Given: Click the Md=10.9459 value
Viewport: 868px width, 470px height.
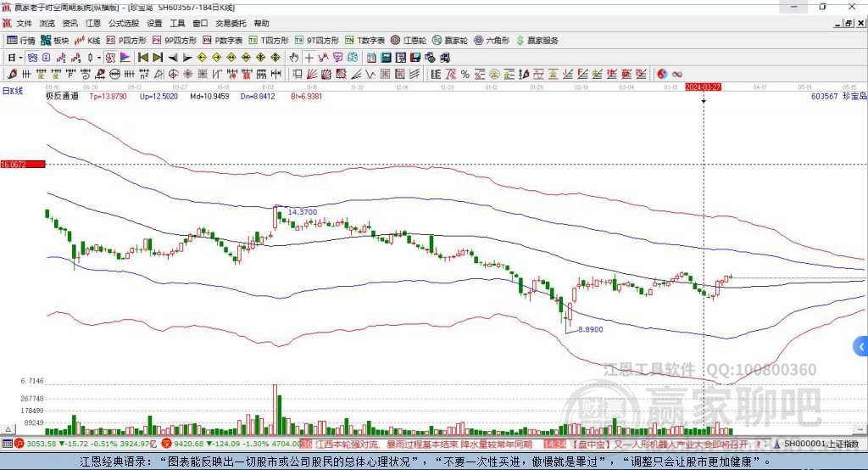Looking at the screenshot, I should coord(209,97).
